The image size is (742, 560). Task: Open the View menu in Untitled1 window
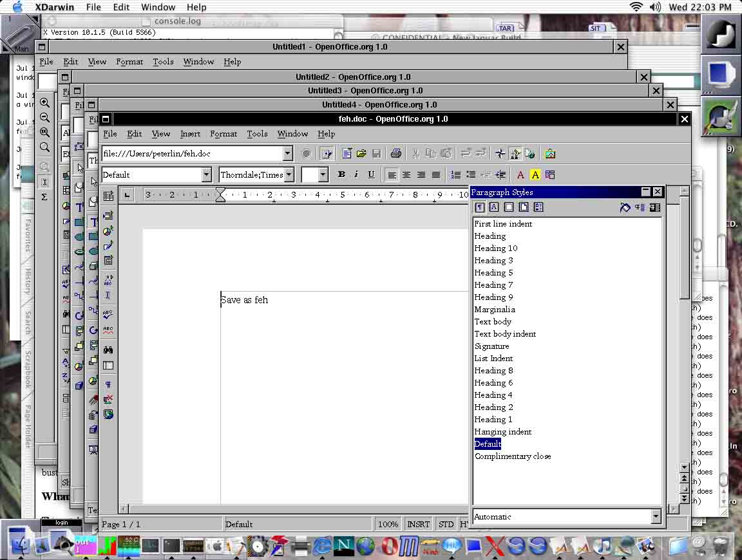[97, 62]
